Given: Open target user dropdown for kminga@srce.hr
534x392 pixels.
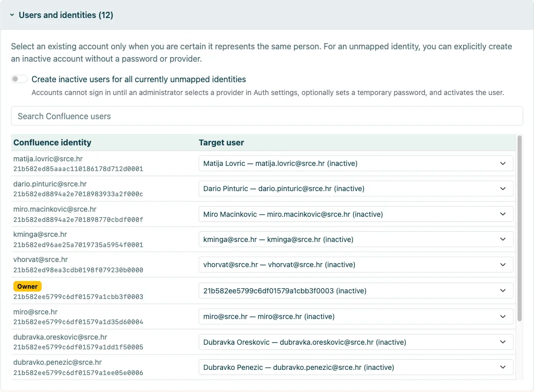Looking at the screenshot, I should (356, 239).
